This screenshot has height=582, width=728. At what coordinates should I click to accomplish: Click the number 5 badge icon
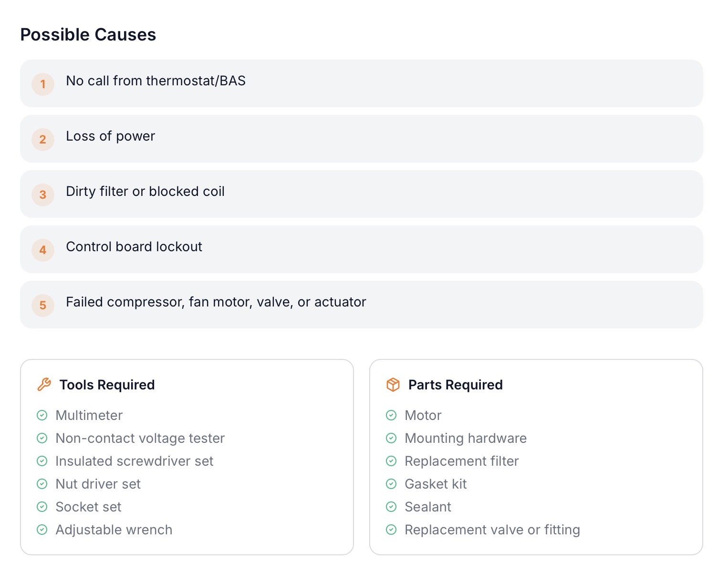click(x=43, y=305)
